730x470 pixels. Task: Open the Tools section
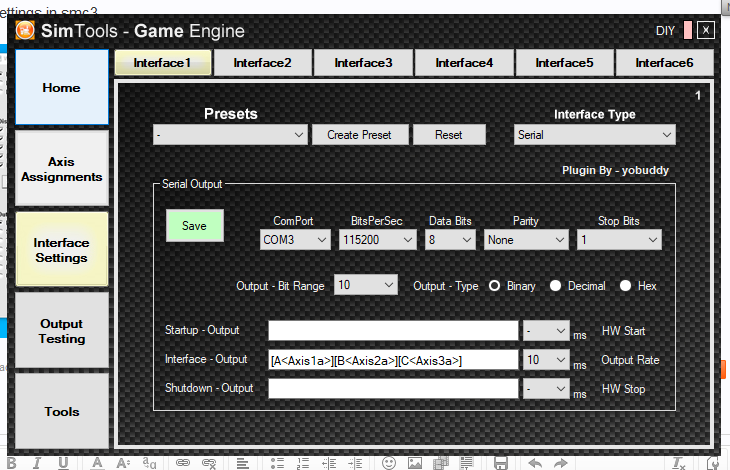coord(62,411)
